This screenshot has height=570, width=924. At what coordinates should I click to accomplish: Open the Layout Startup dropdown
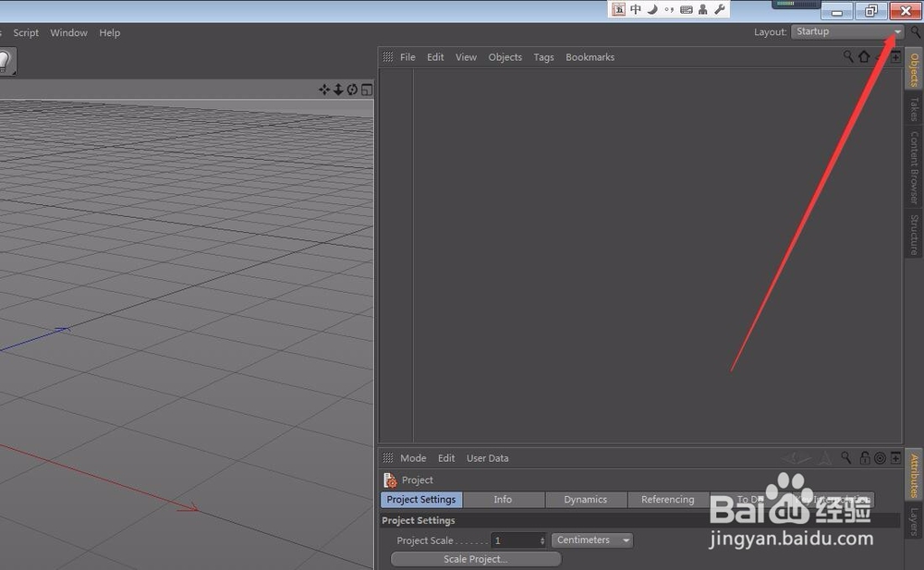(x=847, y=31)
